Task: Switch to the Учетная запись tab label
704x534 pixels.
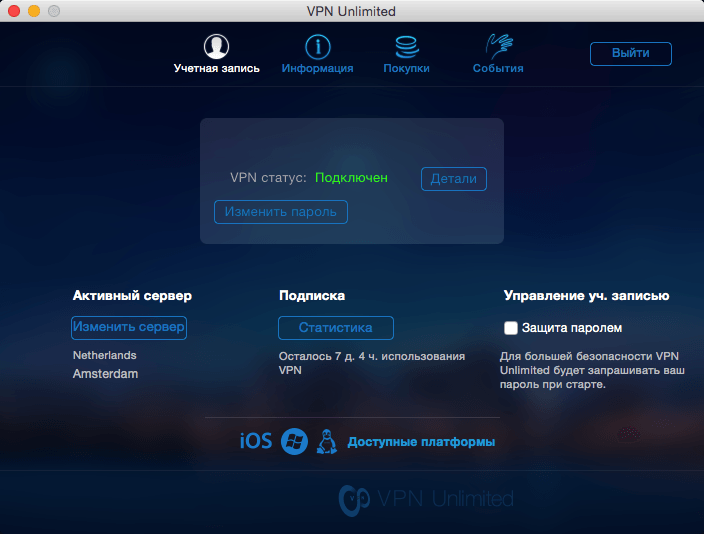Action: [216, 68]
